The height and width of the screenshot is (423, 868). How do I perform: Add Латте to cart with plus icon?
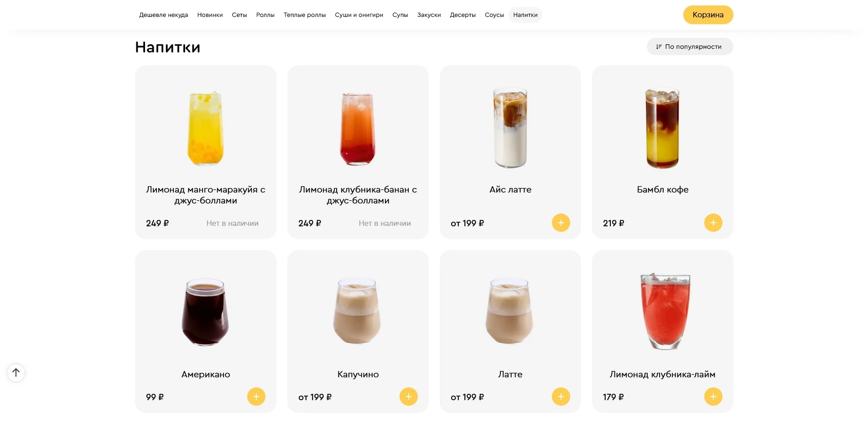click(x=561, y=397)
